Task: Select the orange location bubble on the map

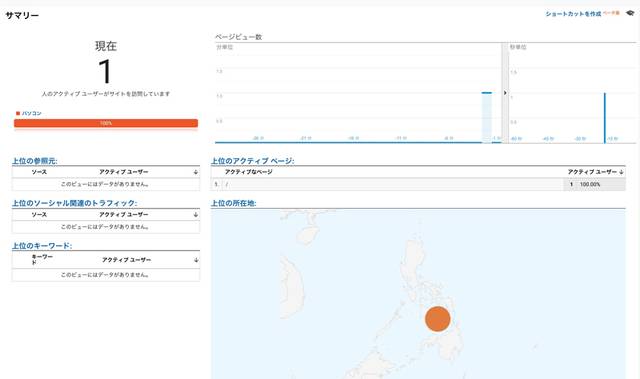Action: pos(438,319)
